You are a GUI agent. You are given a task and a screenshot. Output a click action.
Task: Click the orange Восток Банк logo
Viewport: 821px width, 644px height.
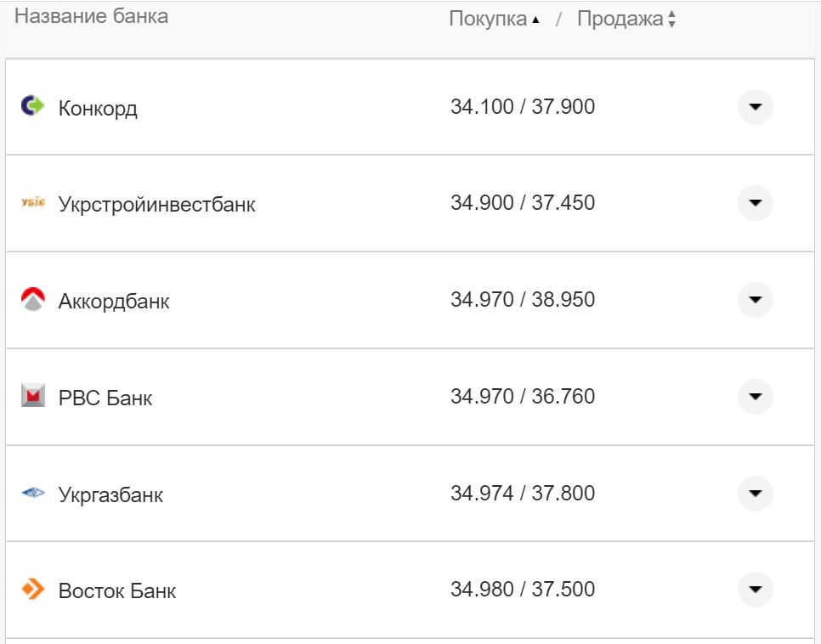(31, 590)
